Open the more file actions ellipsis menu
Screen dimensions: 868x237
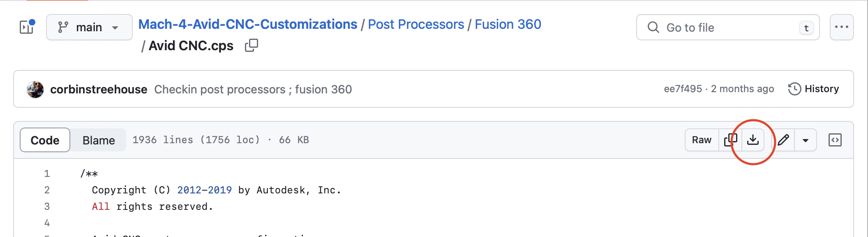pyautogui.click(x=842, y=27)
